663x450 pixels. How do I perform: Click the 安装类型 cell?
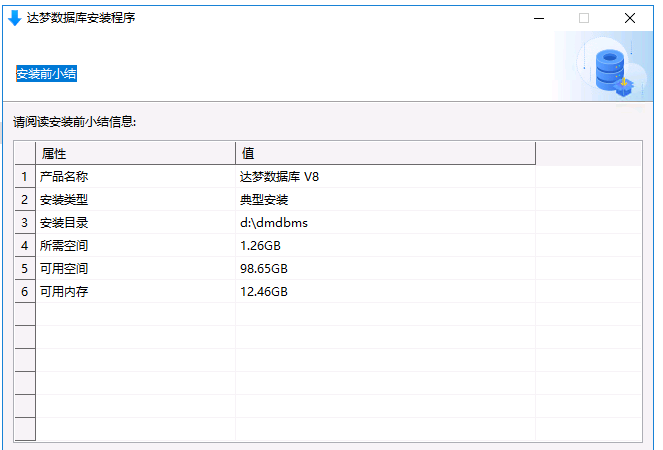pos(135,200)
